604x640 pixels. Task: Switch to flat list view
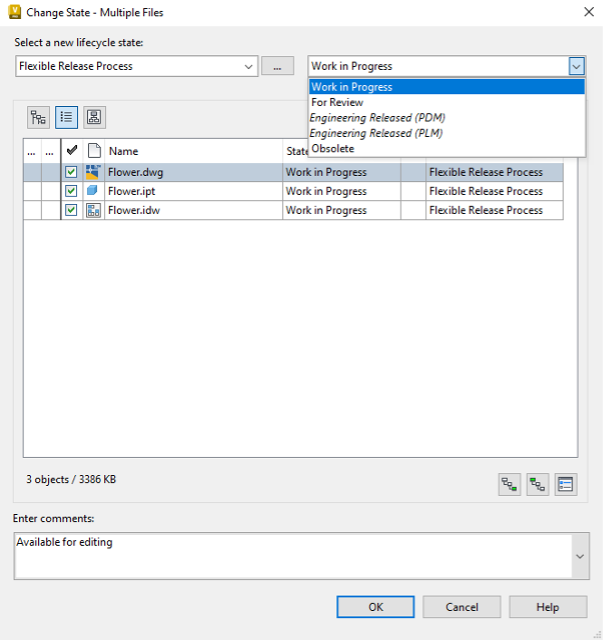[x=67, y=118]
